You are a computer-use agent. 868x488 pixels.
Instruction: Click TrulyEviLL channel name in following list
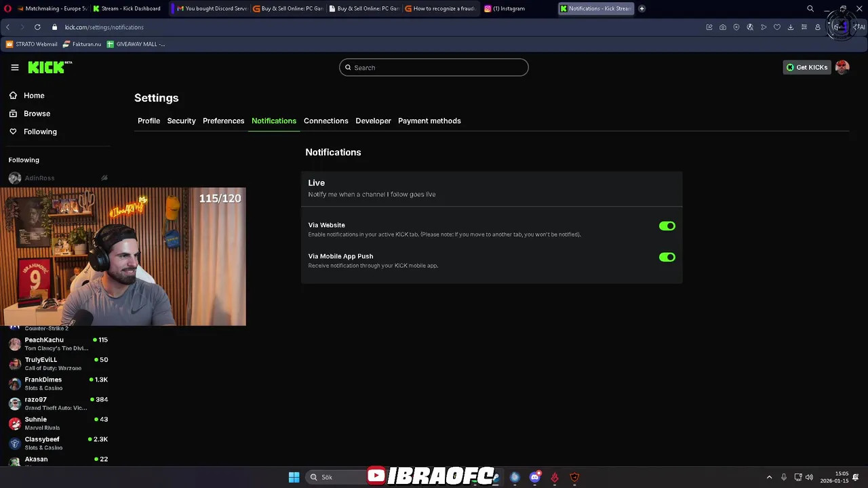[x=41, y=360]
